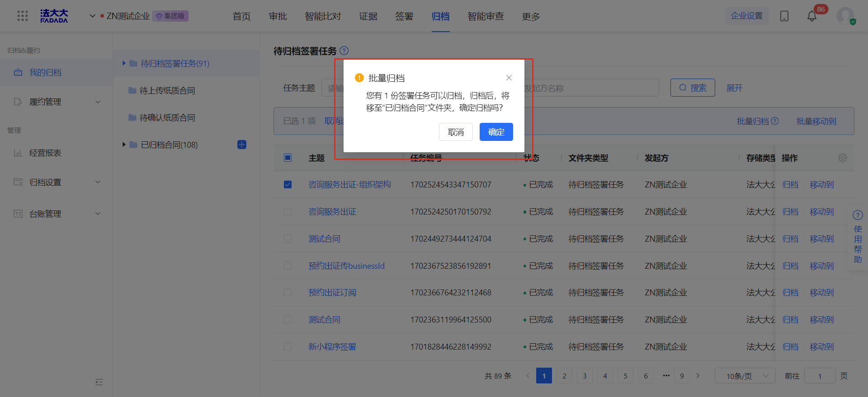Open the 10条/页 page size dropdown
The image size is (868, 397).
pos(745,376)
